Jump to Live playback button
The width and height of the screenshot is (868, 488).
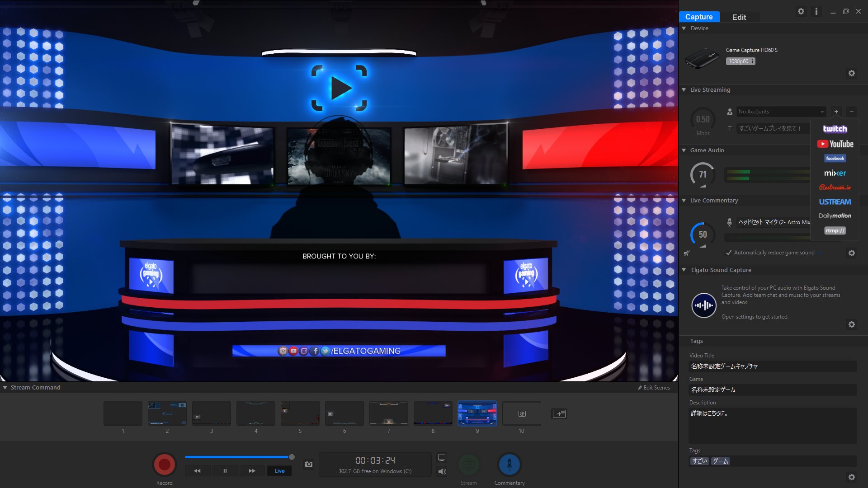(279, 471)
